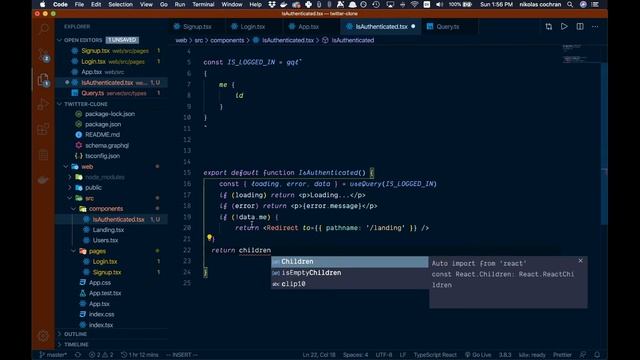Image resolution: width=640 pixels, height=360 pixels.
Task: Click the Prettier status bar item
Action: tap(562, 355)
